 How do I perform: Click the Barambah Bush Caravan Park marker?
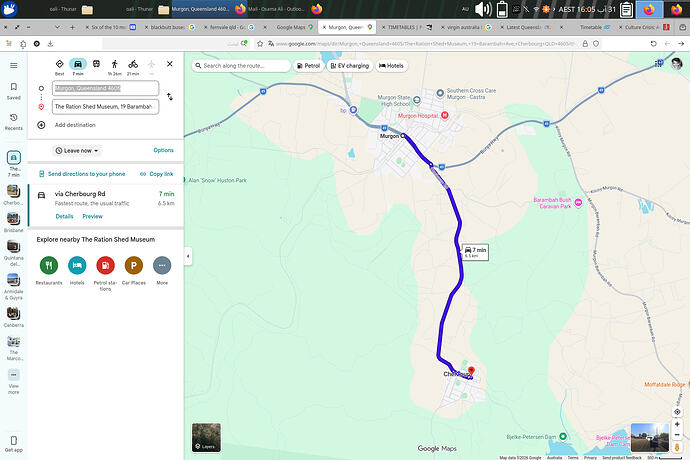point(579,202)
